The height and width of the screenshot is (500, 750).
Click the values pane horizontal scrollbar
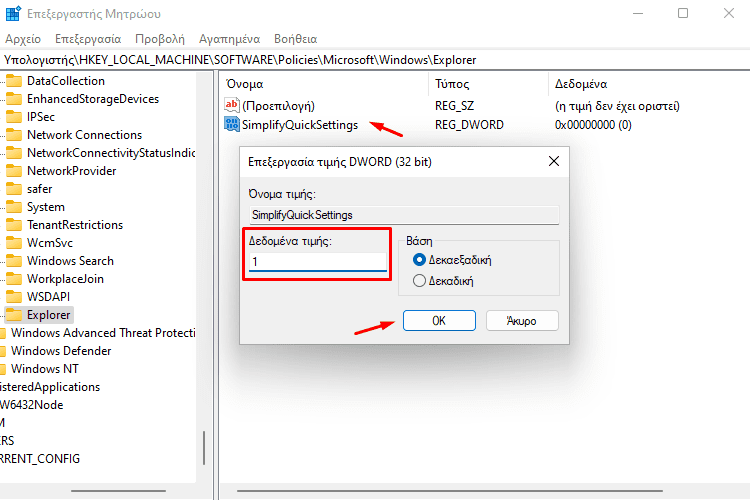(x=450, y=491)
